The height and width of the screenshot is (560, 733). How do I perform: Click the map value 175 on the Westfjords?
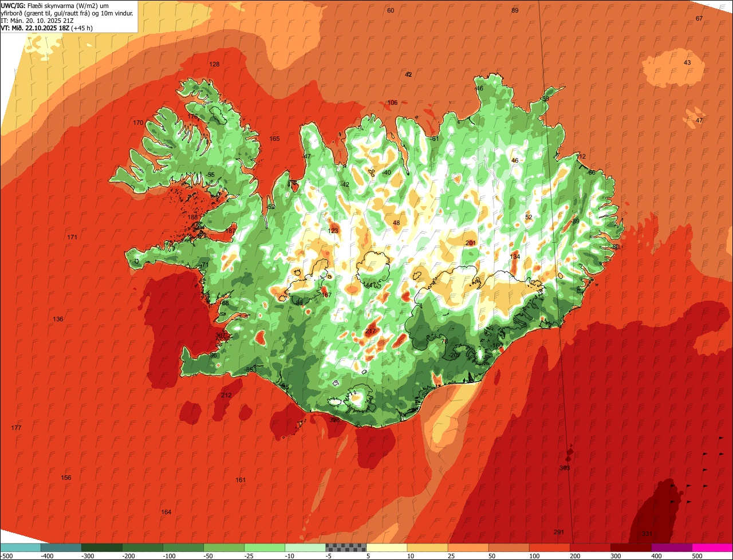(x=192, y=116)
